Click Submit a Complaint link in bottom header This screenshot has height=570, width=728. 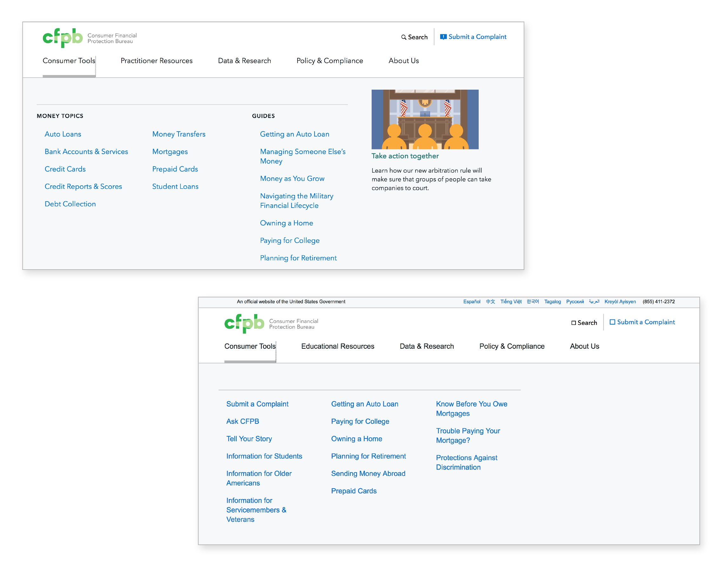[x=646, y=322]
